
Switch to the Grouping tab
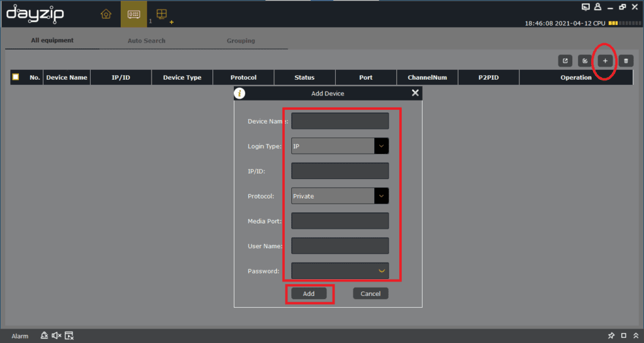click(241, 41)
